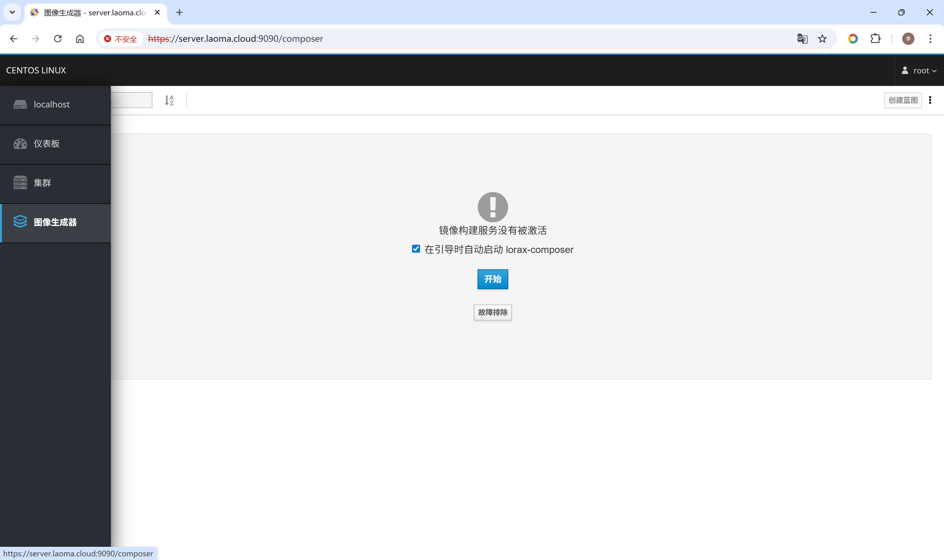This screenshot has height=560, width=944.
Task: Open Chrome's customize menu with three dots
Action: [x=930, y=38]
